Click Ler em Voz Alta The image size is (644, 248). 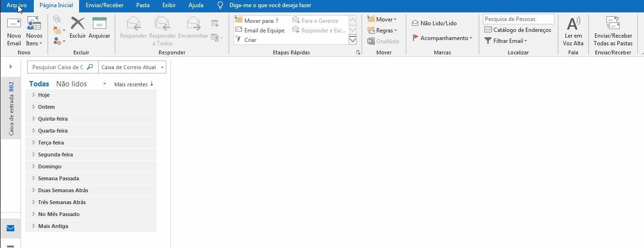pyautogui.click(x=573, y=31)
